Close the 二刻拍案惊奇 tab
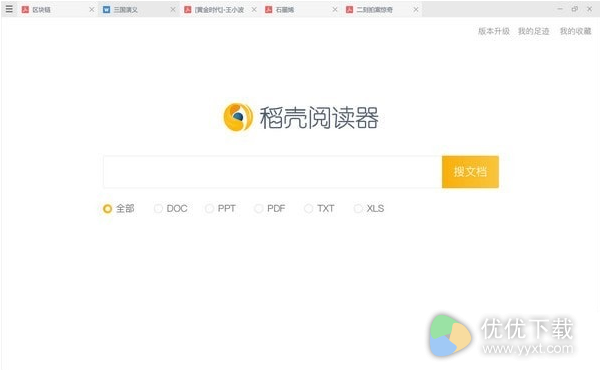This screenshot has width=600, height=370. tap(416, 10)
